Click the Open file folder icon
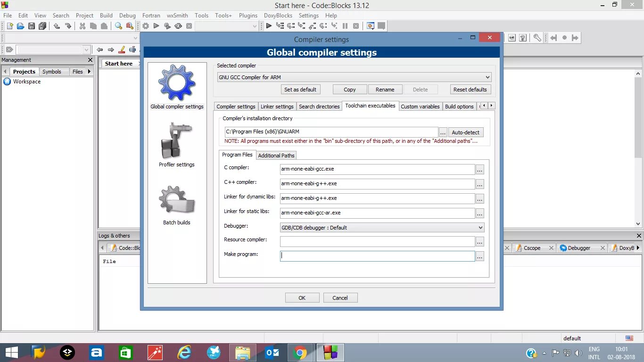Viewport: 644px width, 362px height. [x=20, y=26]
